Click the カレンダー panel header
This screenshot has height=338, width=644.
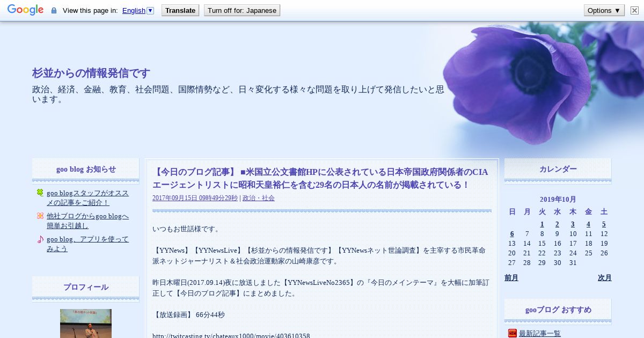[558, 169]
